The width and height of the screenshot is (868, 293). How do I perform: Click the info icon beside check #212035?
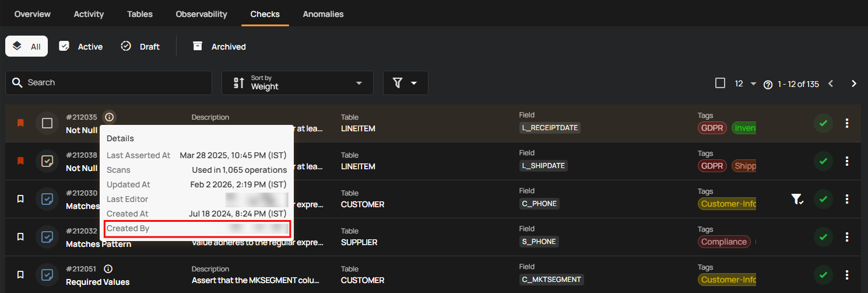pos(109,117)
